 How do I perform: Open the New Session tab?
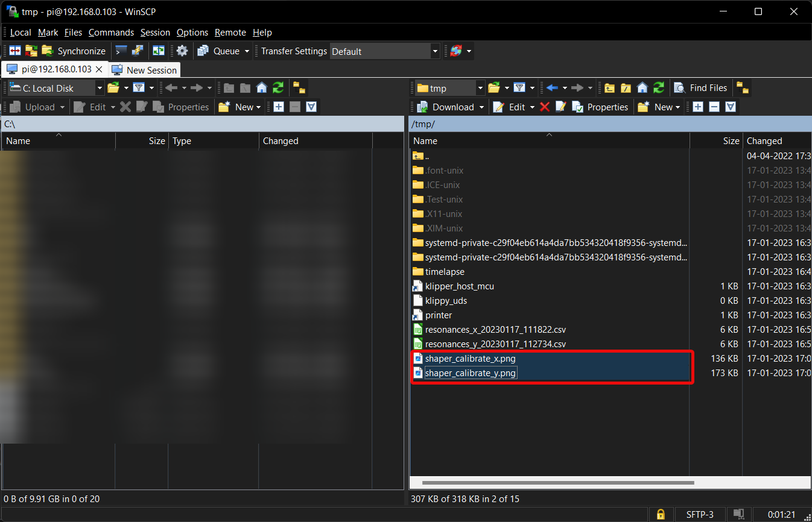pyautogui.click(x=145, y=70)
